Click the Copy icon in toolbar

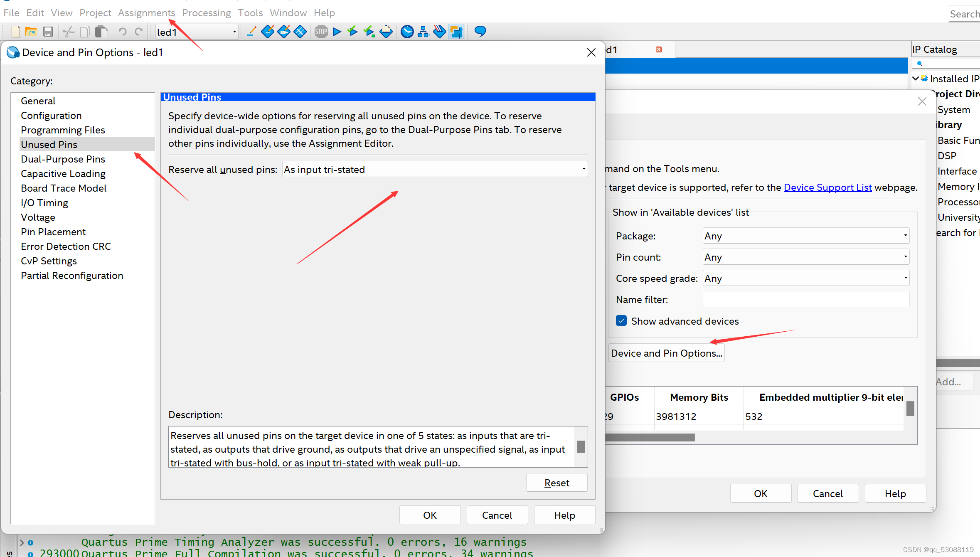click(85, 32)
